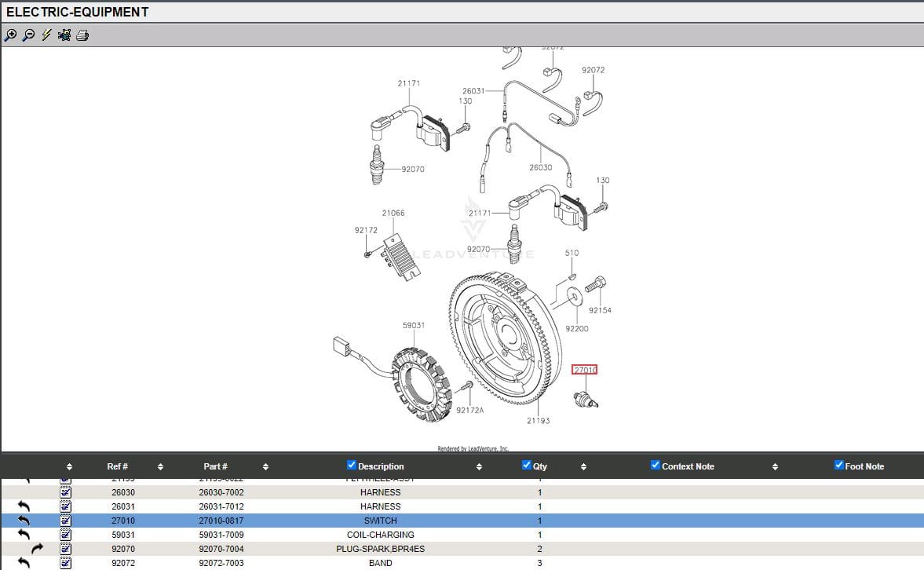924x570 pixels.
Task: Select the highlighted 27010 callout in the diagram
Action: coord(585,370)
